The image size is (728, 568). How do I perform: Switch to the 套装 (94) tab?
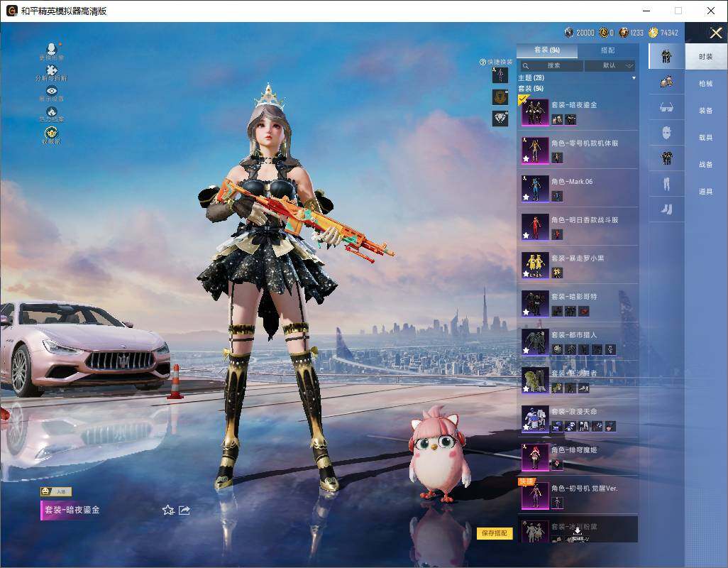pos(547,50)
